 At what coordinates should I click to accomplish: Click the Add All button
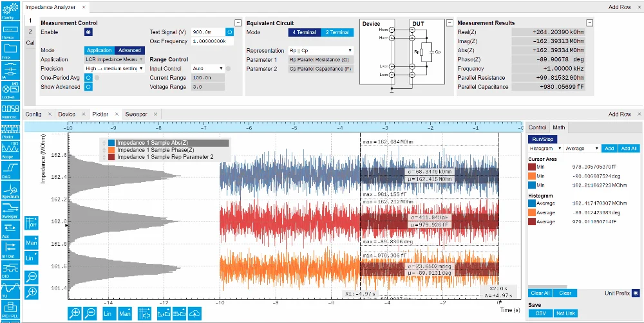click(629, 148)
